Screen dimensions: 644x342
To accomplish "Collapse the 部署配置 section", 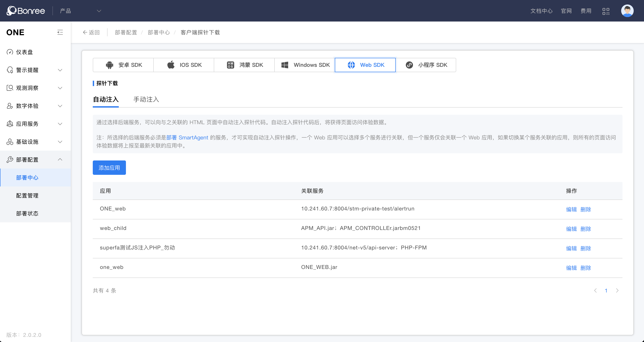I will pos(27,160).
